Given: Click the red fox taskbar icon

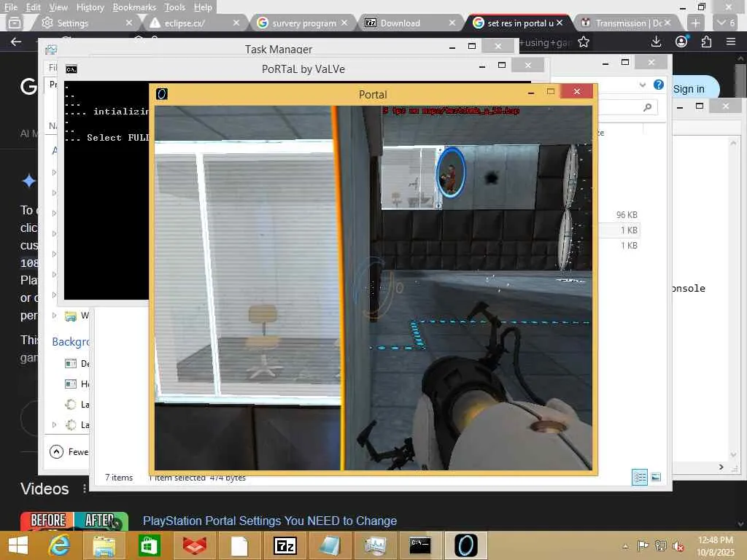Looking at the screenshot, I should (195, 545).
